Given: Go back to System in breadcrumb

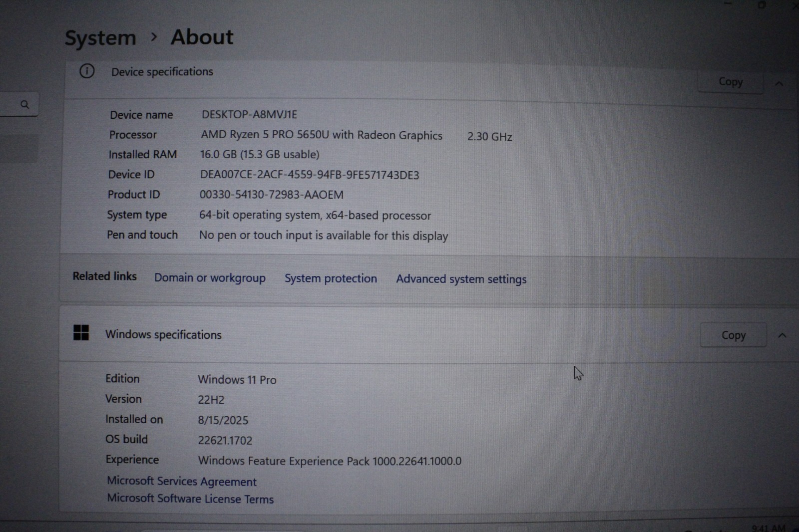Looking at the screenshot, I should (x=100, y=38).
